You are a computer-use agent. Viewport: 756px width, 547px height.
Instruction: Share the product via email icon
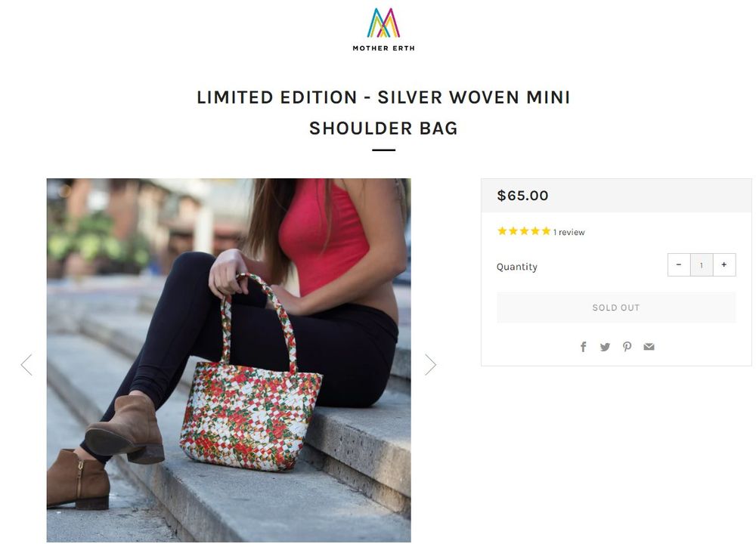point(649,347)
